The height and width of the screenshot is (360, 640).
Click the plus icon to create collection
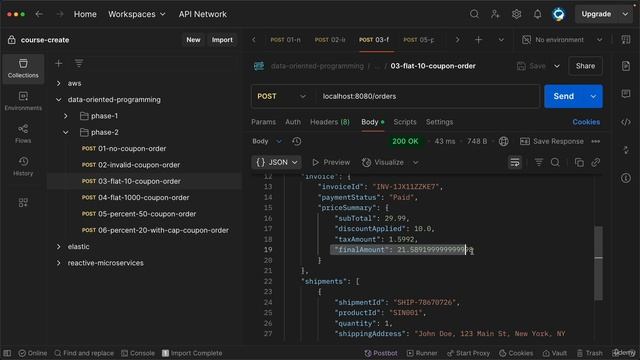(59, 63)
